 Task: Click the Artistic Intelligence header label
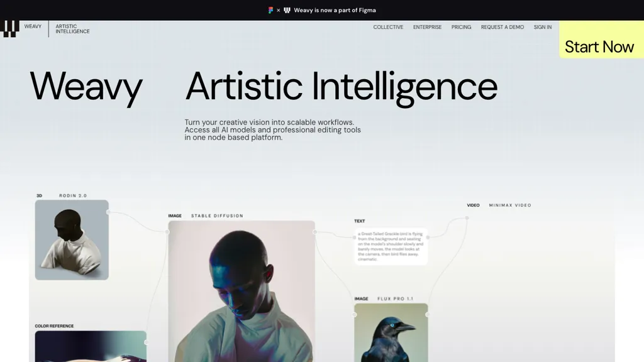(73, 29)
